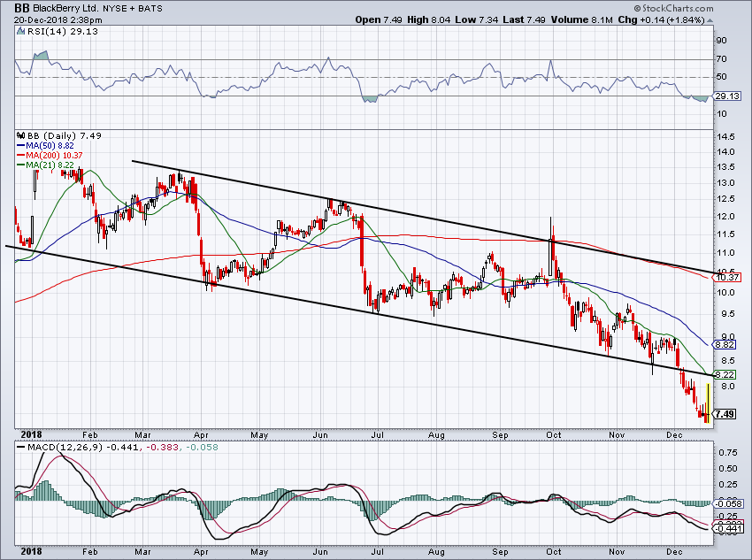Click the 29.13 RSI value tag on axis
The height and width of the screenshot is (560, 752).
727,96
